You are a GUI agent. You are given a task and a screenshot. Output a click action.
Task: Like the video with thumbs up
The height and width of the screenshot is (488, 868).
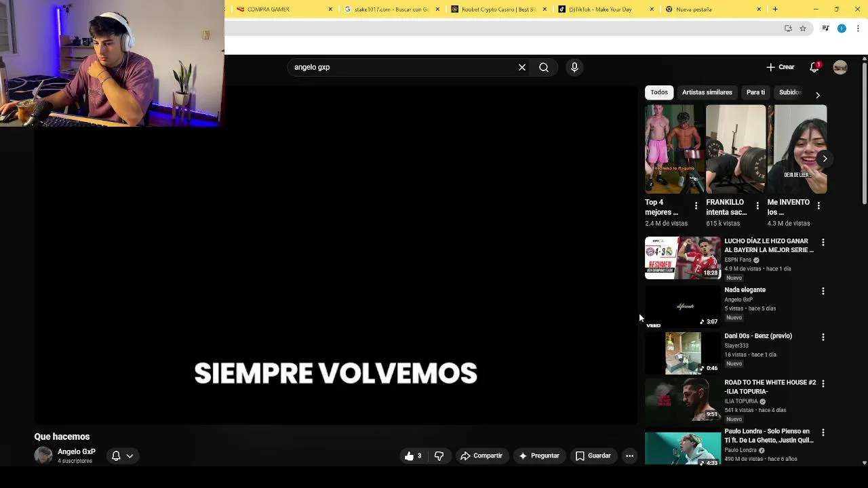coord(413,456)
